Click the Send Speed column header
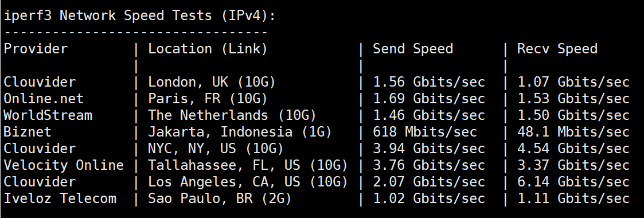This screenshot has width=644, height=218. [413, 49]
